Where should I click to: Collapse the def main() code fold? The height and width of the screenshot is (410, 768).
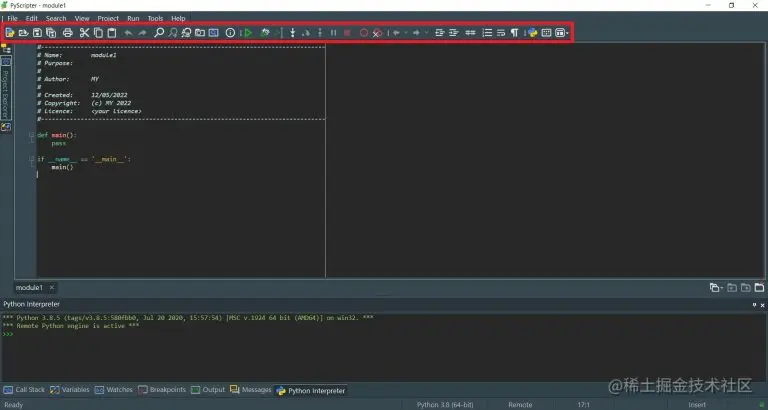pyautogui.click(x=31, y=135)
